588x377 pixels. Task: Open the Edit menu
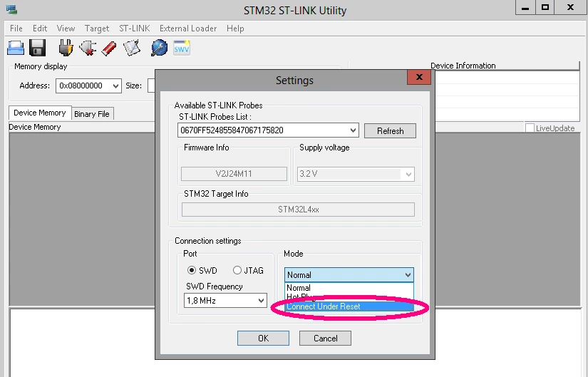(x=40, y=29)
